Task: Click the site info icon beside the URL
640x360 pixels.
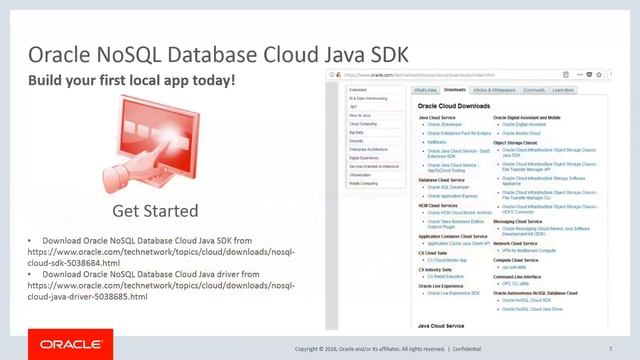Action: point(331,75)
